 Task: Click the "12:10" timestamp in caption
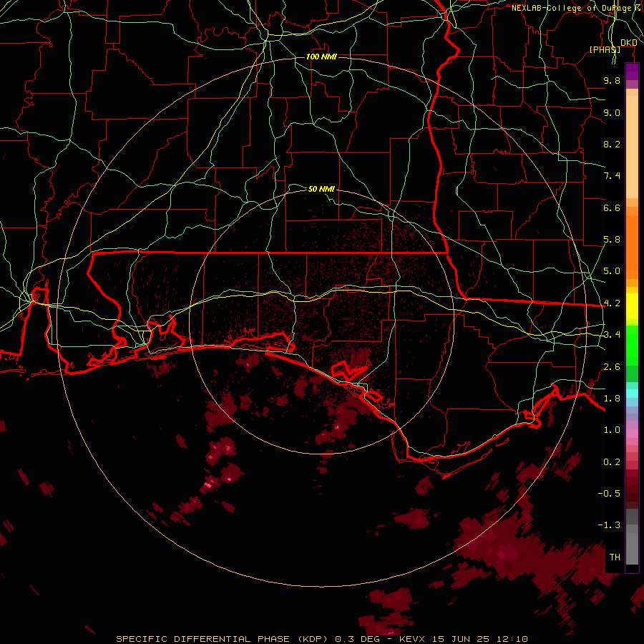(x=512, y=639)
